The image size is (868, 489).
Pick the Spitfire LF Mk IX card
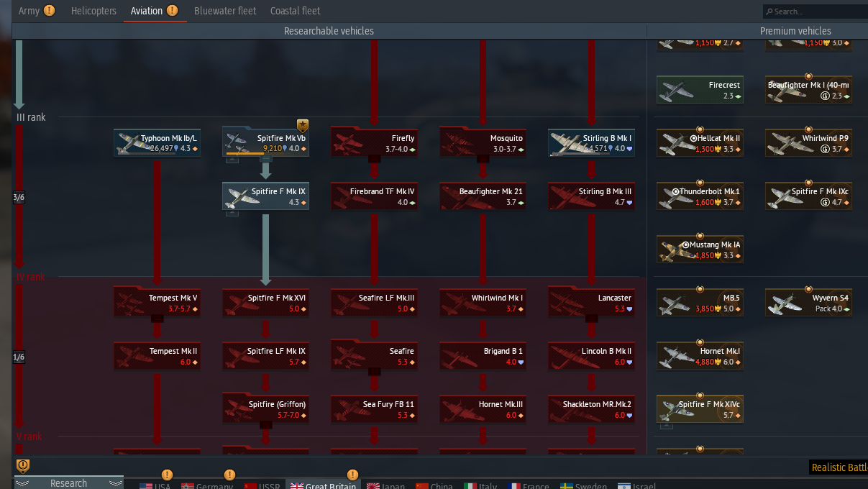pyautogui.click(x=265, y=356)
